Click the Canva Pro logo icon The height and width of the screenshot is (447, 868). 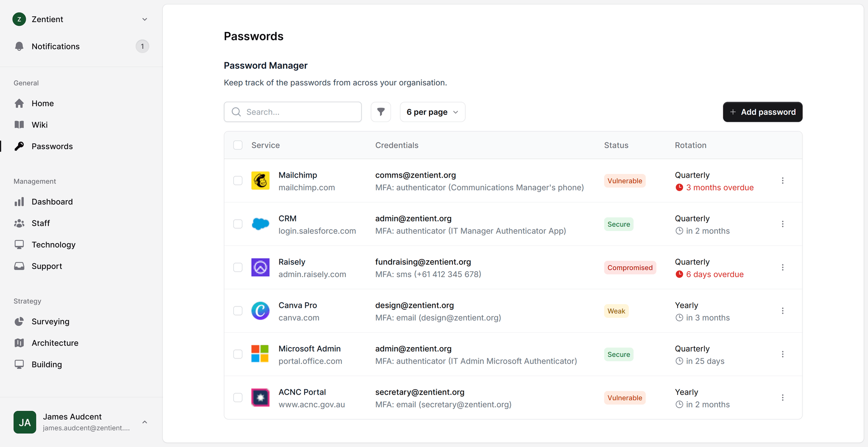click(260, 311)
